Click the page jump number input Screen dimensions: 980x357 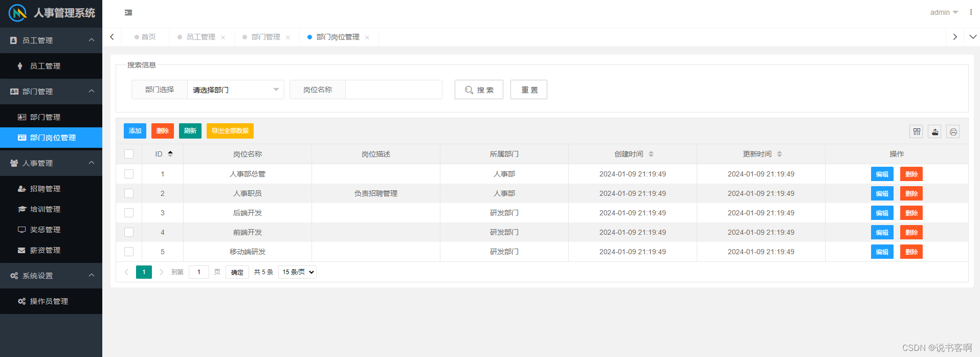(199, 272)
